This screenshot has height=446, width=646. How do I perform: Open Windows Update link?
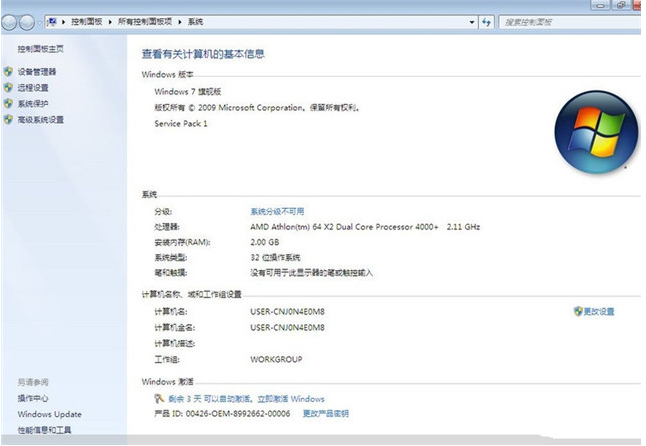pyautogui.click(x=49, y=414)
